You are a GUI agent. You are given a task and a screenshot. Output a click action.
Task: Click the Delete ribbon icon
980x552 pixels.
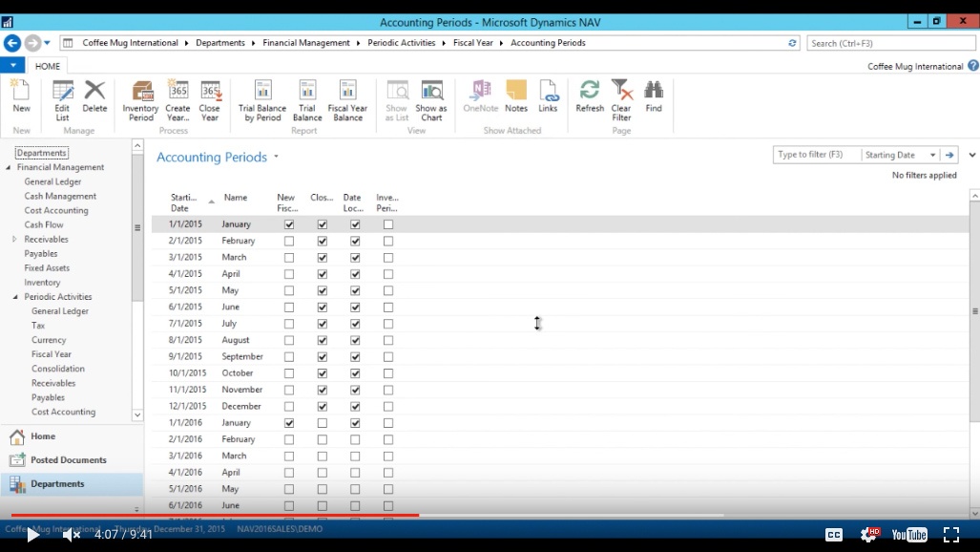pos(94,96)
